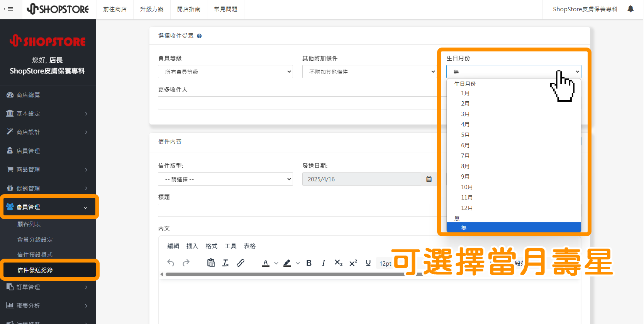
Task: Select 6月 in the birthday month list
Action: pos(514,145)
